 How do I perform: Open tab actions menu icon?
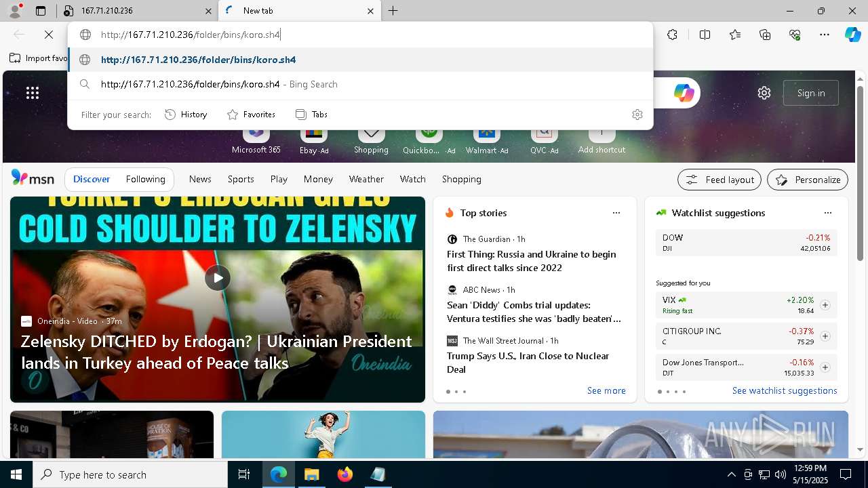[x=41, y=11]
